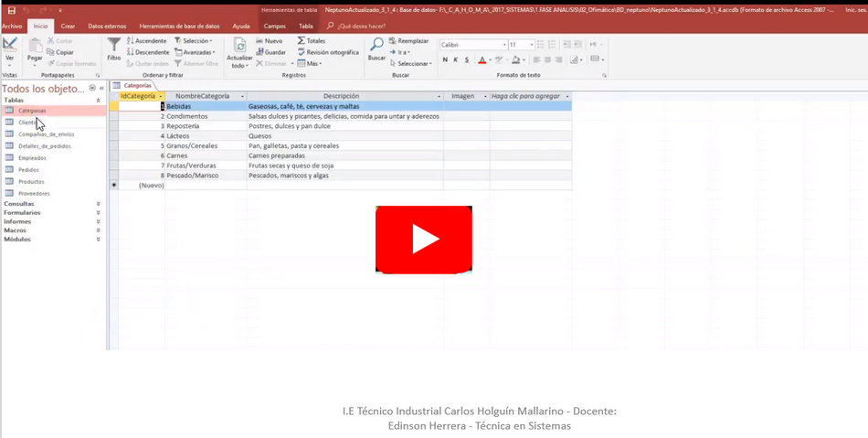Switch to the Crear ribbon tab
The width and height of the screenshot is (868, 438).
[68, 27]
